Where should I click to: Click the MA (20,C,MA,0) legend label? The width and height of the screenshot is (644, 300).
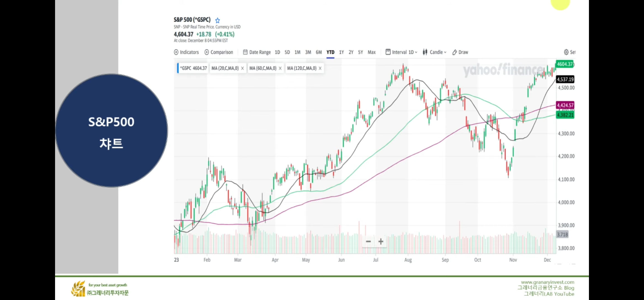pos(225,68)
